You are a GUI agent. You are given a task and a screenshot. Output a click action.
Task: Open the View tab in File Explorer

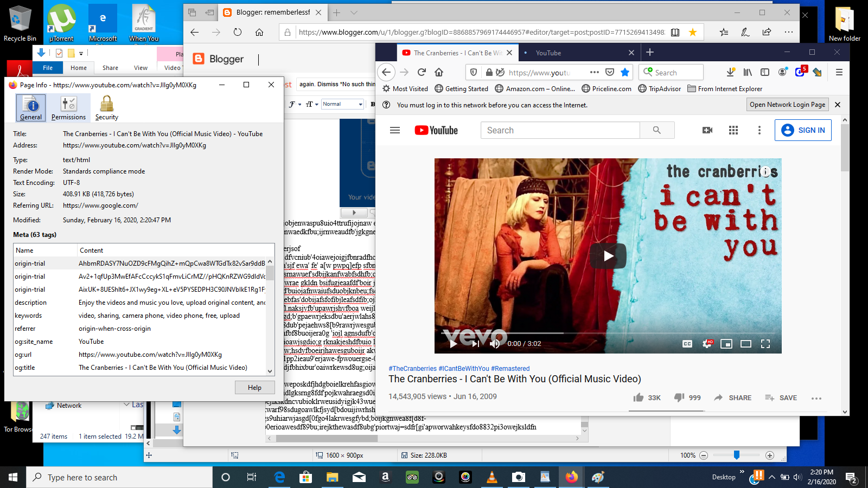click(x=141, y=68)
